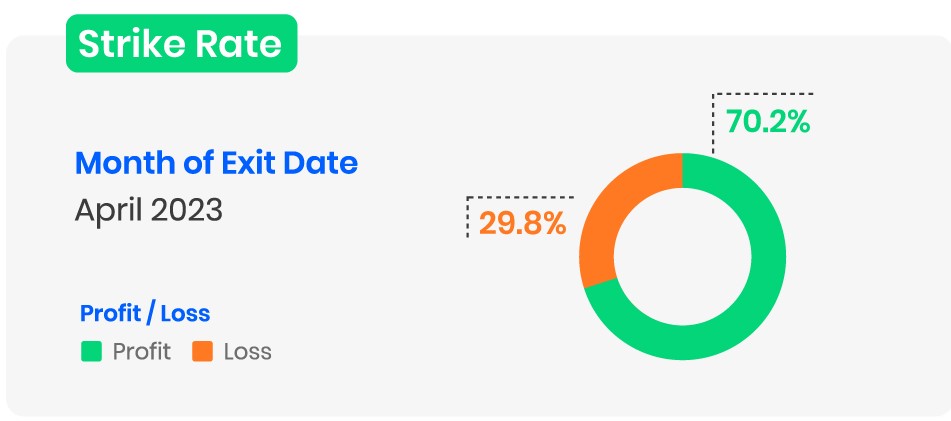Click the horizontal dashed line above 70.2%
The width and height of the screenshot is (951, 421).
coord(765,95)
